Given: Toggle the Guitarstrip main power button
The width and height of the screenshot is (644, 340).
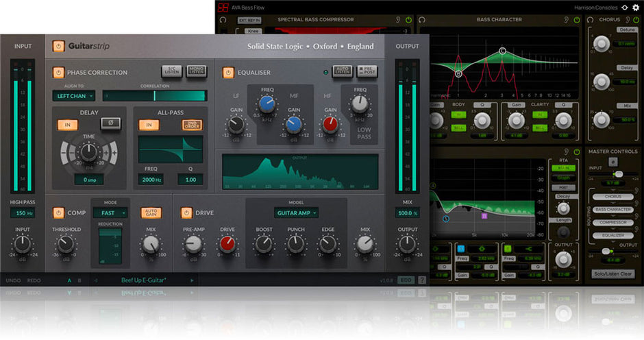Looking at the screenshot, I should (58, 46).
